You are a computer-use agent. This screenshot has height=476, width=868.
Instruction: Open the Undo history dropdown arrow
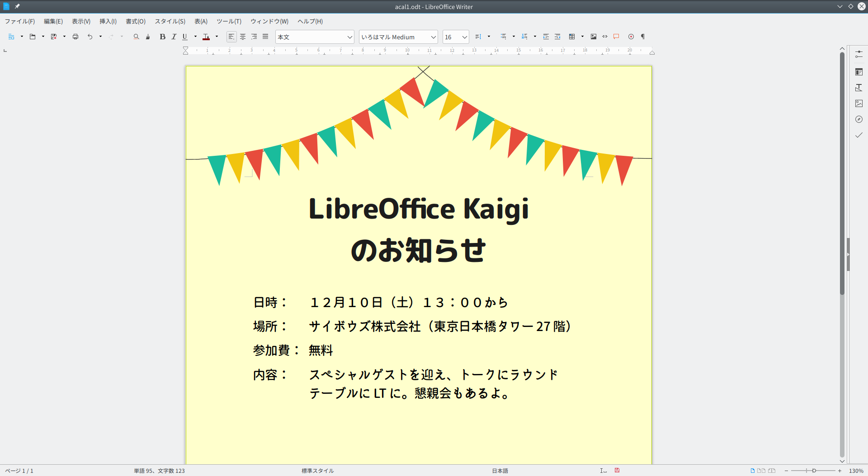(100, 37)
